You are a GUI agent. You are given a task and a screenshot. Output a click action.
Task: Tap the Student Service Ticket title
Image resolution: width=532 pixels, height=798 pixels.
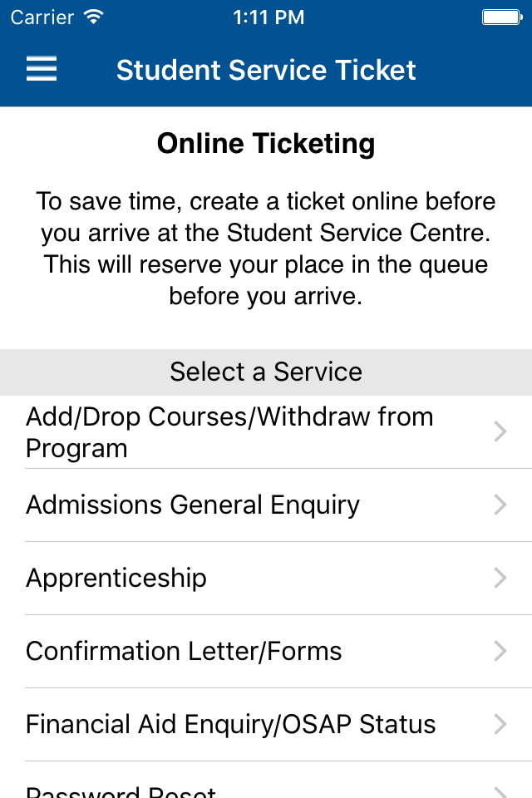(266, 70)
